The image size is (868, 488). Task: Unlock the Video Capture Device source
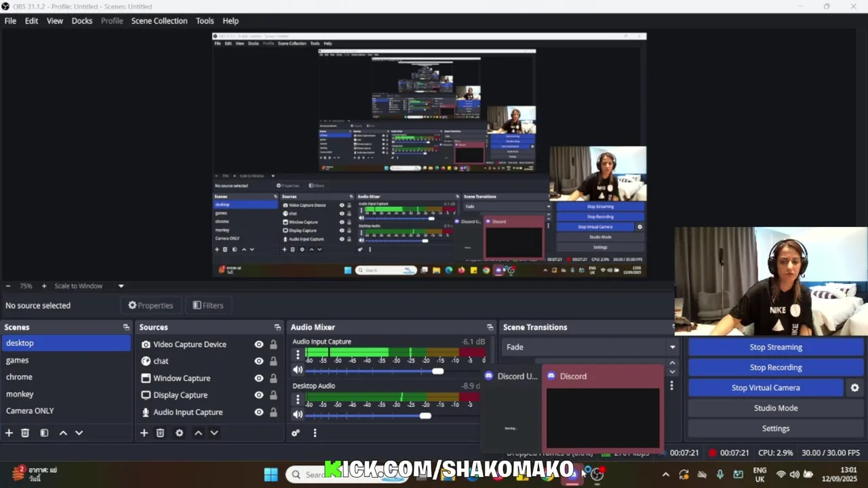tap(273, 344)
